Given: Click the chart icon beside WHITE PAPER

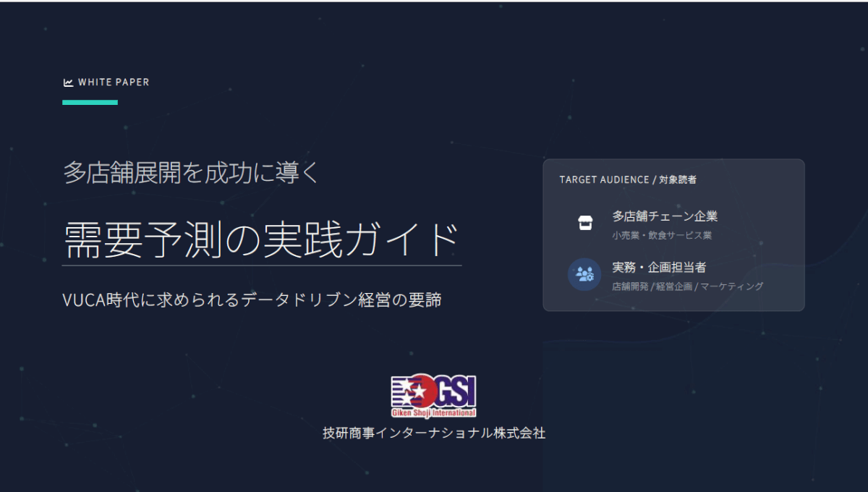Looking at the screenshot, I should (68, 82).
